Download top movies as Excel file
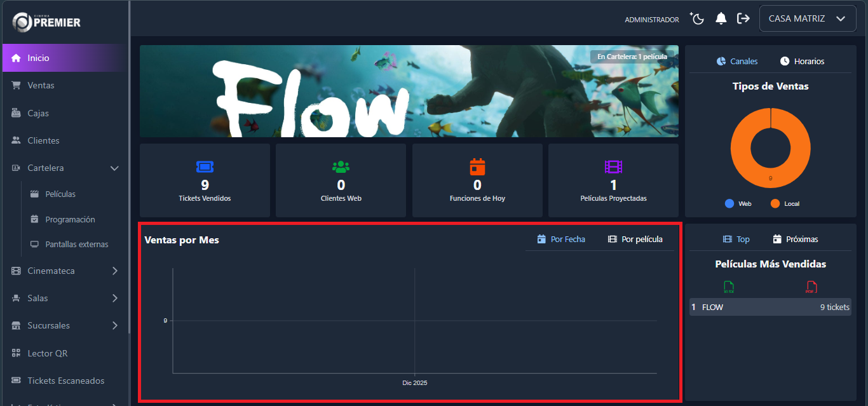 (x=728, y=287)
